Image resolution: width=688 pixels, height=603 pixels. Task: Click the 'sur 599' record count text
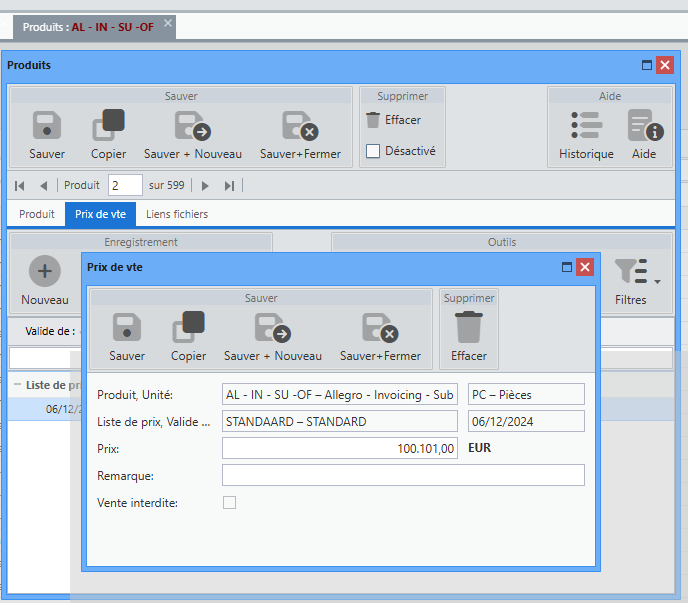pyautogui.click(x=166, y=185)
